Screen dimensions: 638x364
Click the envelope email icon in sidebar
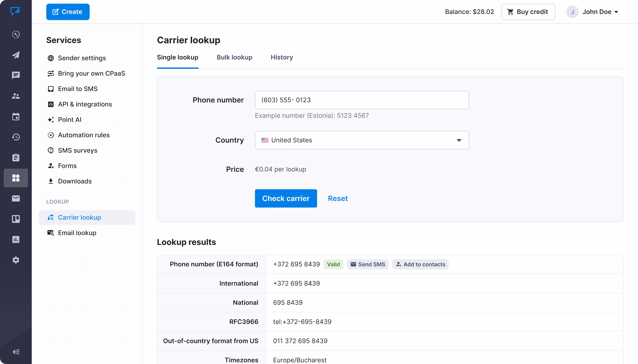[16, 199]
